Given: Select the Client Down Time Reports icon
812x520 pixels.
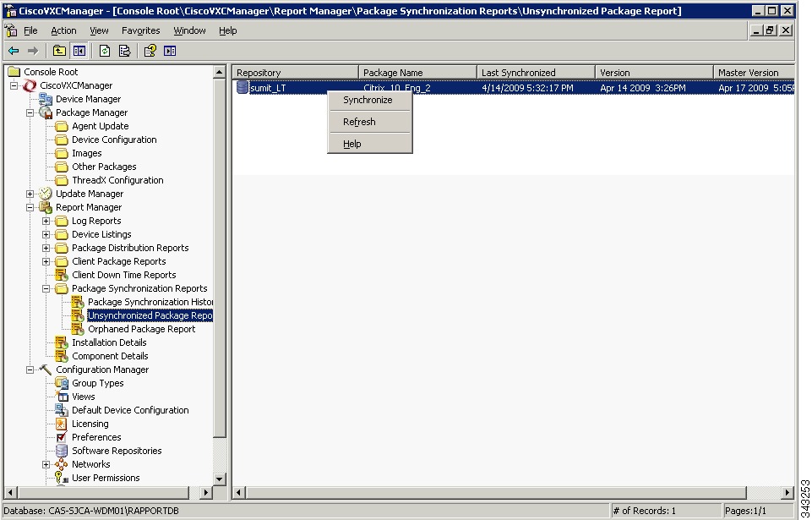Looking at the screenshot, I should click(62, 275).
